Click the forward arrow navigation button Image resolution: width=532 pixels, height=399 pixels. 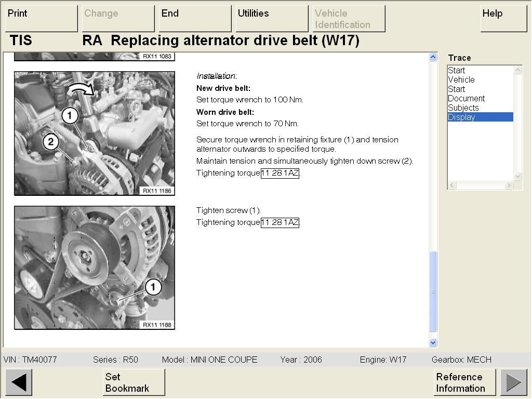coord(513,382)
